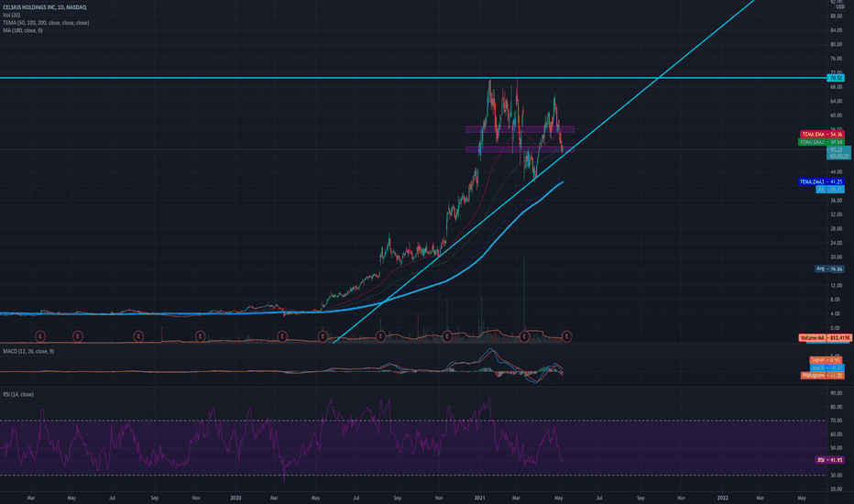Click the CELSIUS HOLDINGS INC chart title
Screen dimensions: 854x504
(44, 7)
